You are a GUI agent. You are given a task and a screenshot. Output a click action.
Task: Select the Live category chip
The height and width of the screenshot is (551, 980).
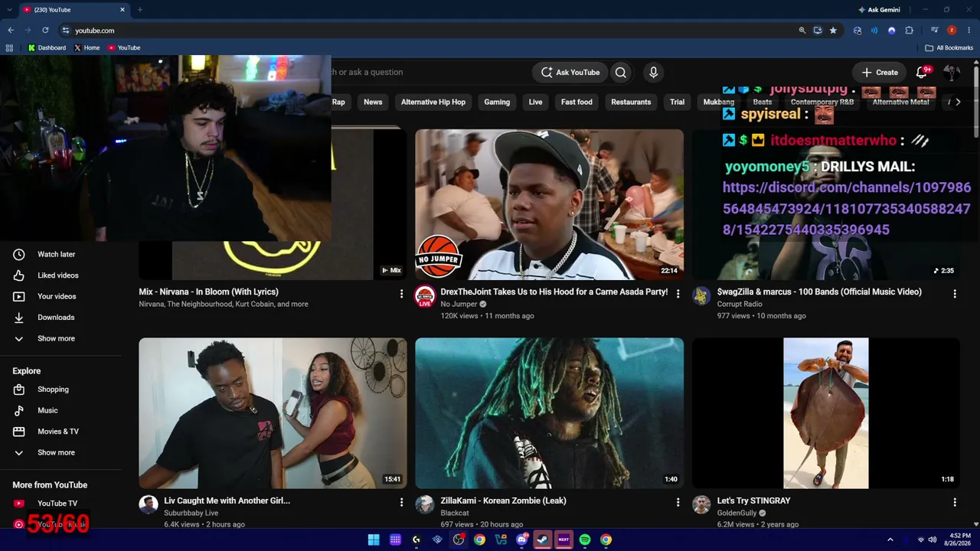536,102
